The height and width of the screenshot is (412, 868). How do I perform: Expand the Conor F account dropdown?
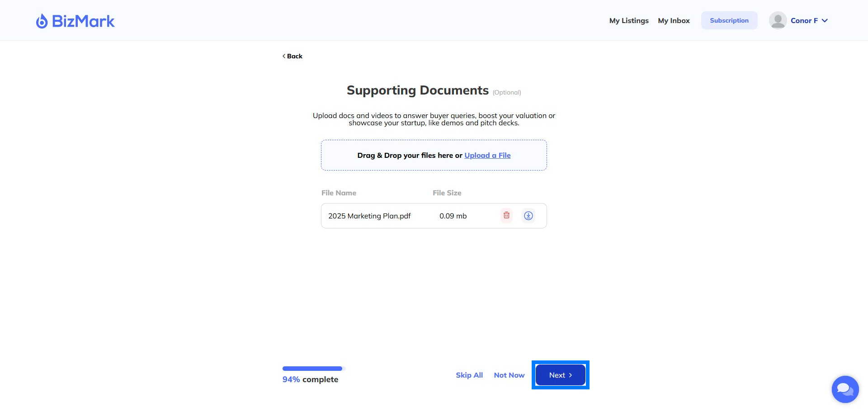click(825, 20)
